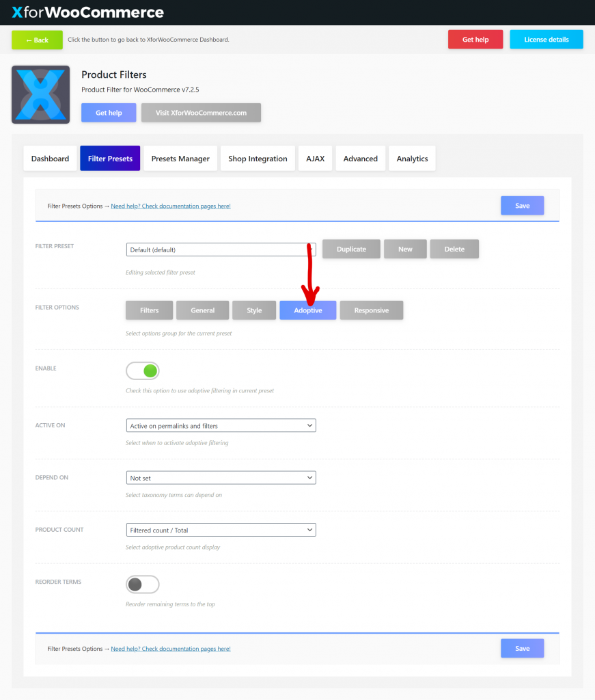Open the Advanced tab
The height and width of the screenshot is (700, 595).
tap(361, 159)
